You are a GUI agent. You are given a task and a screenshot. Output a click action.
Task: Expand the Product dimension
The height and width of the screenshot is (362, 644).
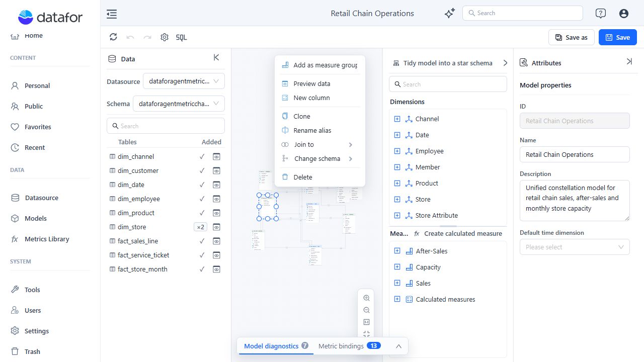click(x=397, y=183)
